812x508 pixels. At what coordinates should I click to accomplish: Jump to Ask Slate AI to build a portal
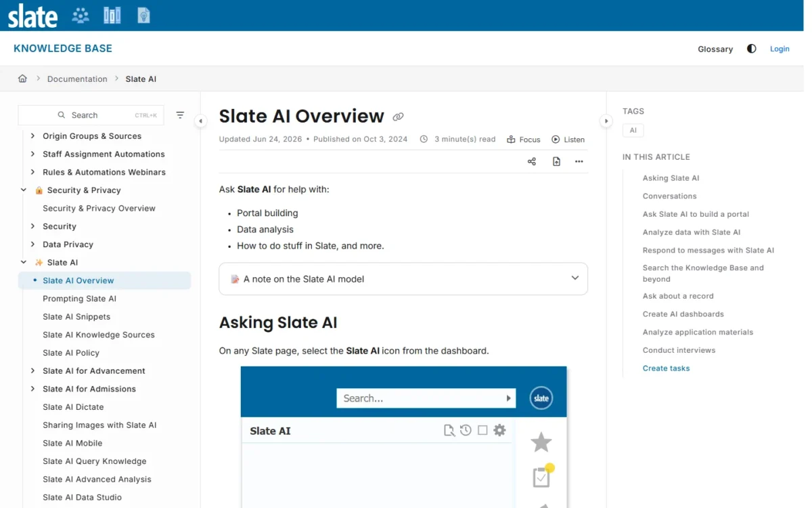coord(696,214)
